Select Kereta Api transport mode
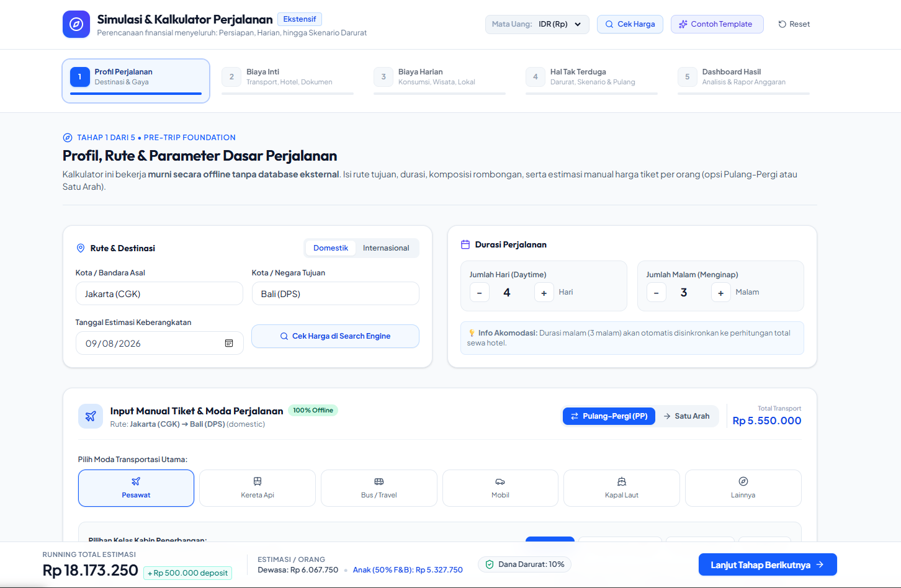The image size is (901, 588). (258, 488)
